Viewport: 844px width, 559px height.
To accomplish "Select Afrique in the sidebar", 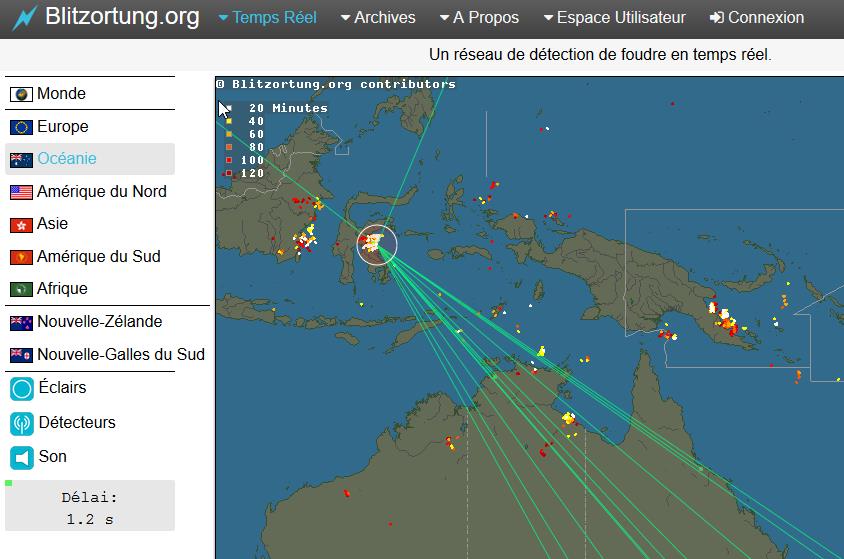I will 62,288.
